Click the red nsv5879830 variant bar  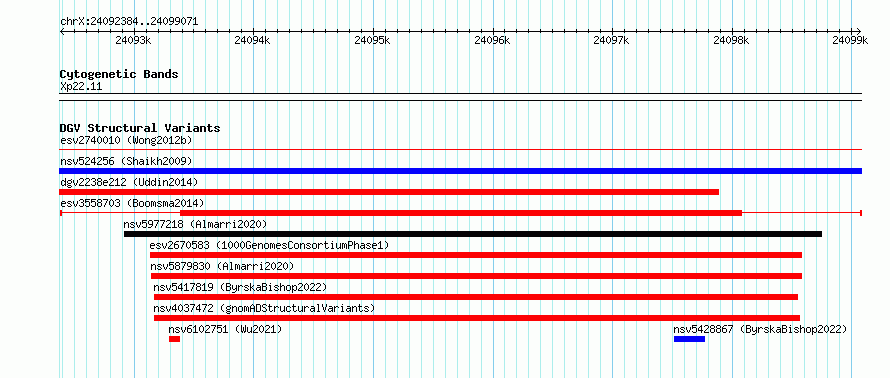tap(476, 276)
